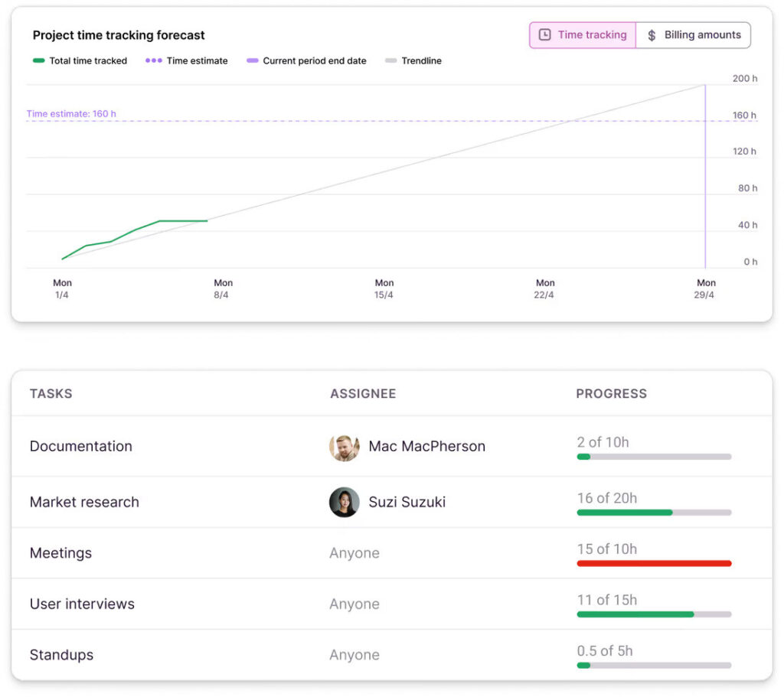Sort by the PROGRESS column header

coord(611,394)
